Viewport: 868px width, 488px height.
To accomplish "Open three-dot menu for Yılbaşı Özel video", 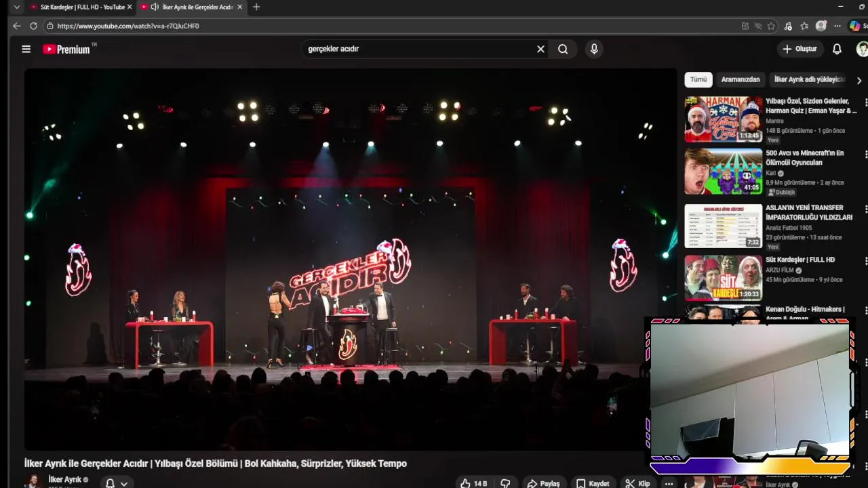I will pyautogui.click(x=865, y=102).
